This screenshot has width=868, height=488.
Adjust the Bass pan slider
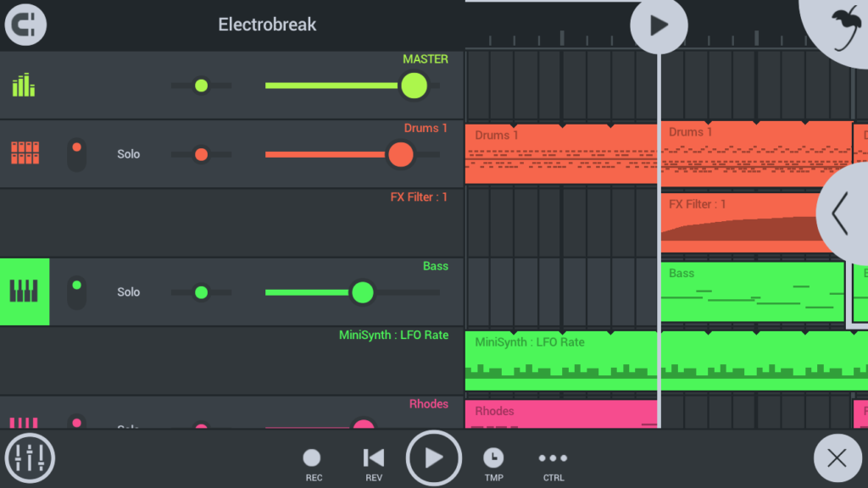202,292
